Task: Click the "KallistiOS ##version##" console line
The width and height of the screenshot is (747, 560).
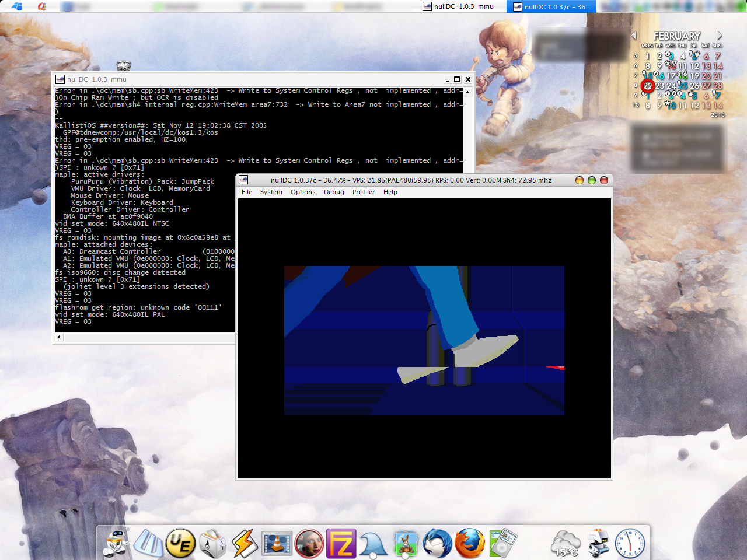Action: point(160,125)
